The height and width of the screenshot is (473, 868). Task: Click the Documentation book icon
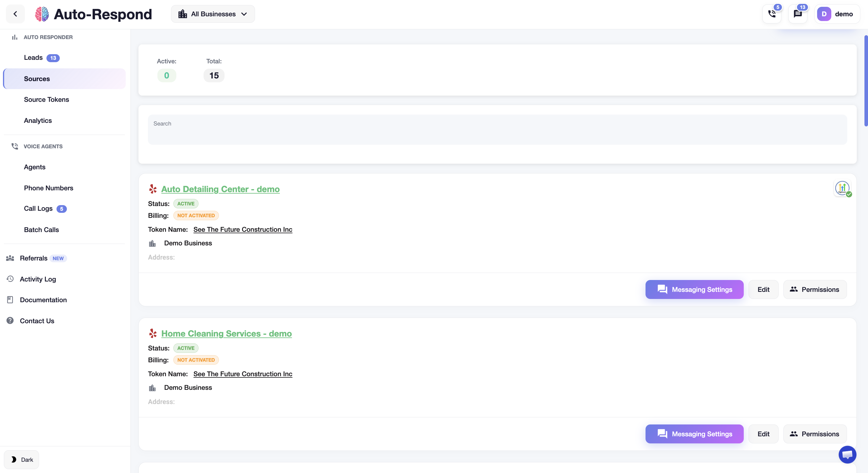(x=10, y=299)
